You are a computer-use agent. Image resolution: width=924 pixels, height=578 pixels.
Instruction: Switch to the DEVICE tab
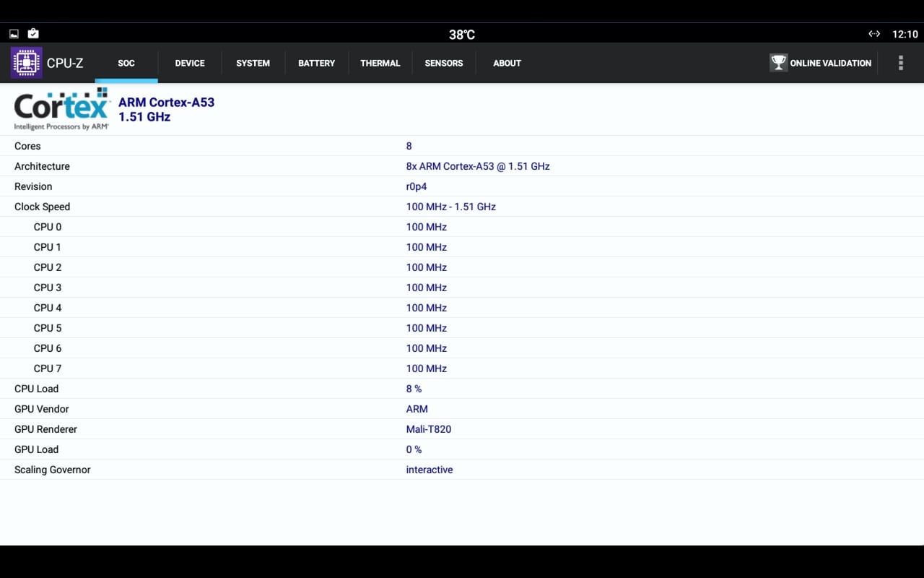(189, 64)
